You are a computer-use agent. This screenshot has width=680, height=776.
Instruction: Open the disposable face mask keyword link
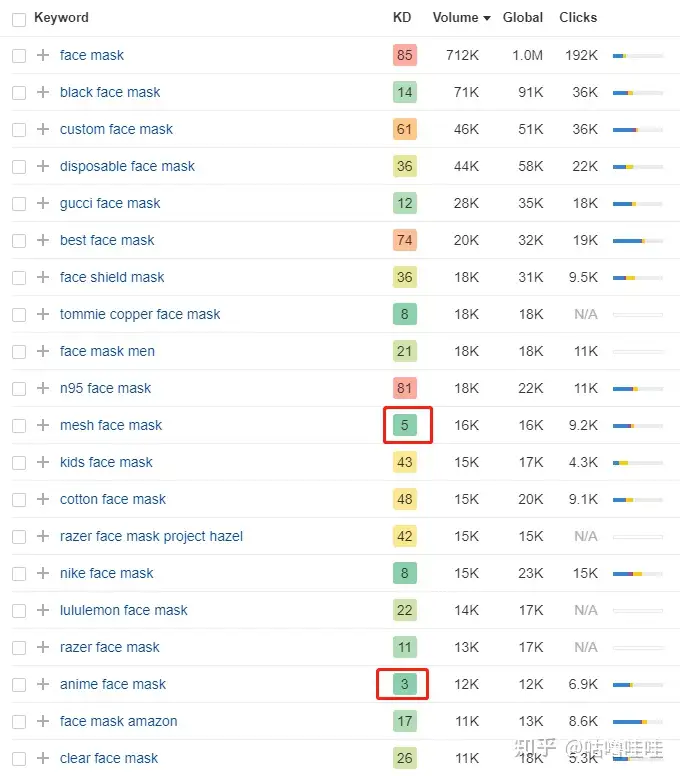pyautogui.click(x=127, y=166)
